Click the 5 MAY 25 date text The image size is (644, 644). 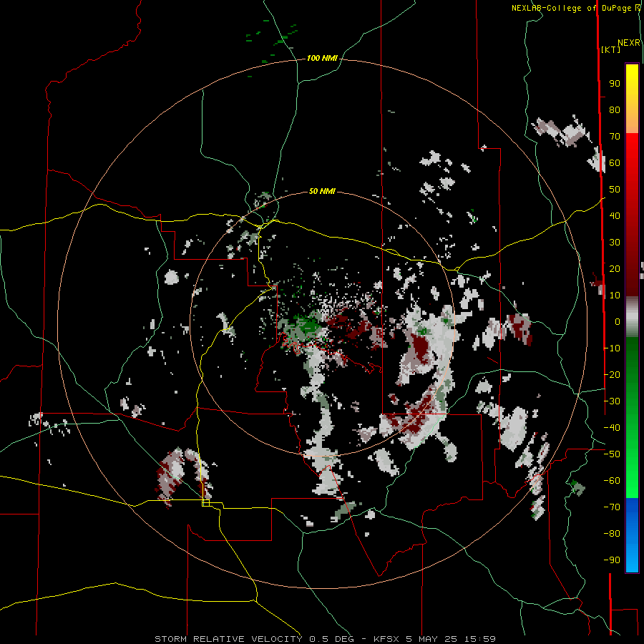431,639
